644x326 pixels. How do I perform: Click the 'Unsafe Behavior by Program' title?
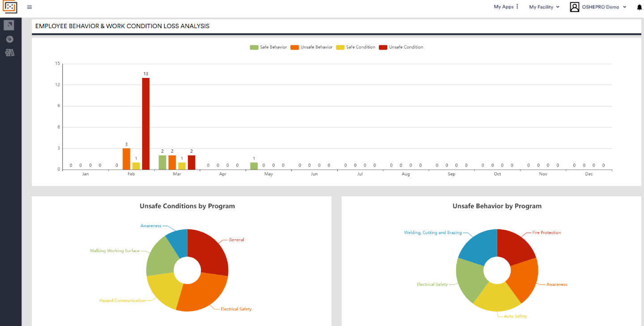pyautogui.click(x=497, y=206)
